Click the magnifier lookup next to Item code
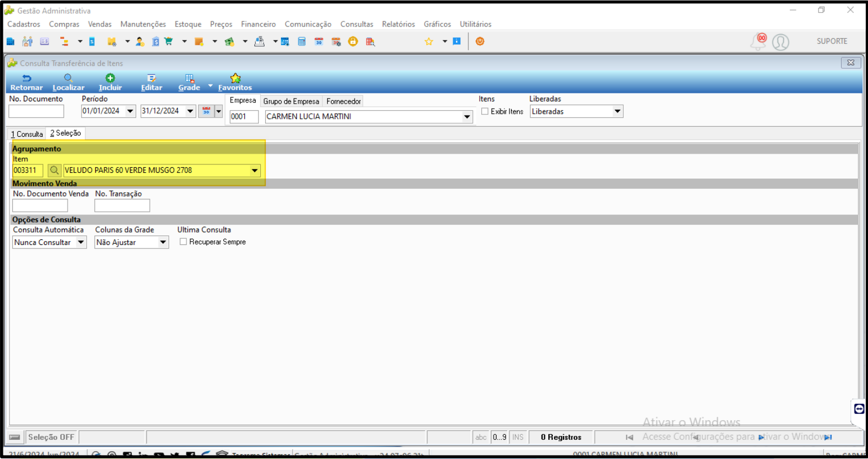This screenshot has width=868, height=459. (54, 170)
